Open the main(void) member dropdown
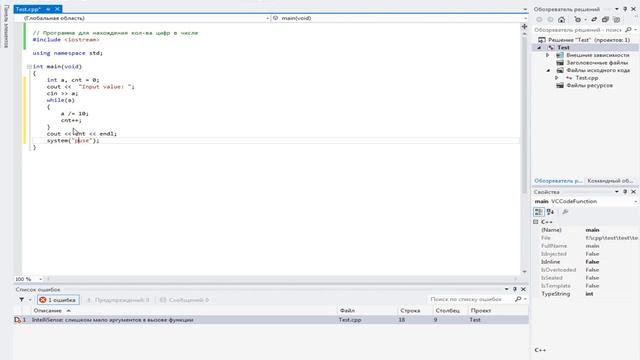The width and height of the screenshot is (640, 360). [525, 18]
